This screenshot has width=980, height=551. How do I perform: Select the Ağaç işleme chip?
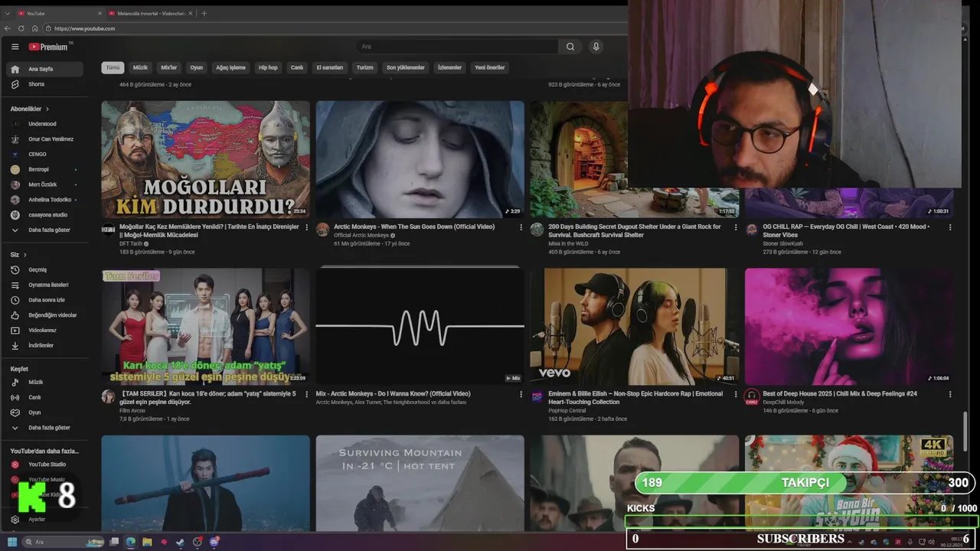pos(230,67)
